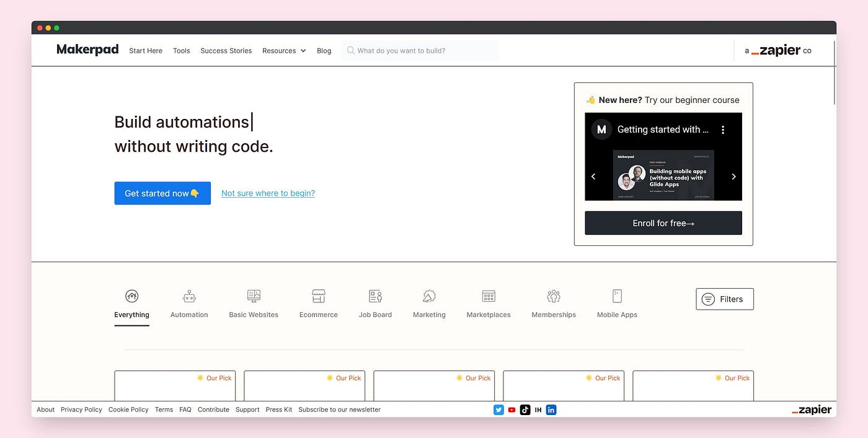Click the Mobile Apps category icon
868x438 pixels.
[x=616, y=296]
